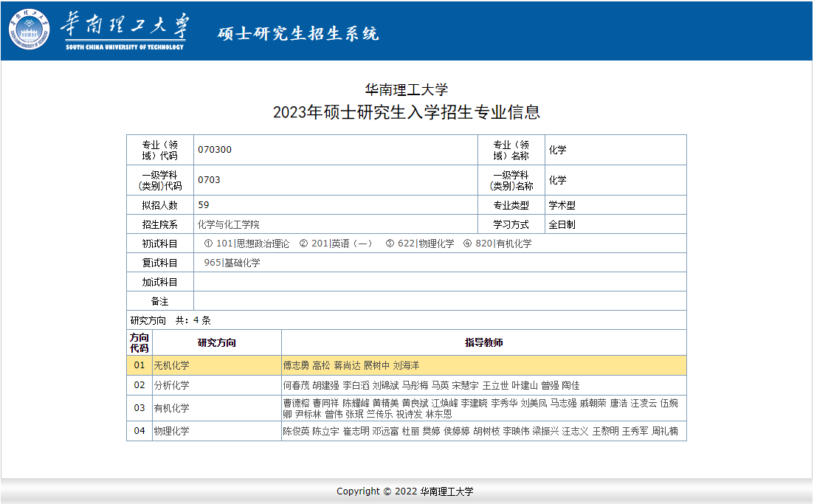The image size is (814, 504).
Task: Click the 专业（领域）名称 label cell
Action: 511,150
